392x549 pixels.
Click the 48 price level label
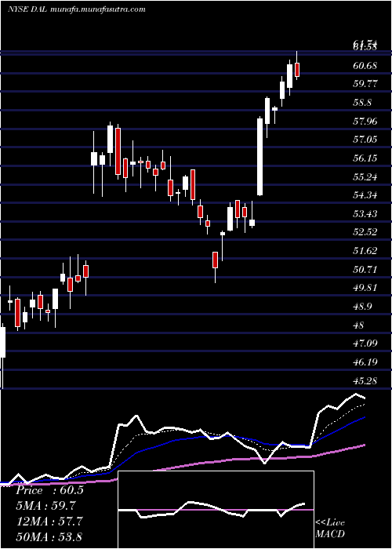point(359,325)
